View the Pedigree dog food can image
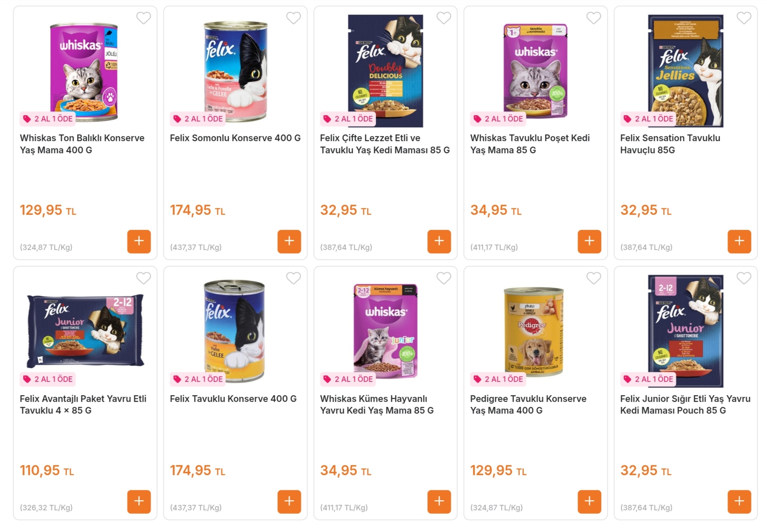This screenshot has width=767, height=532. 534,331
